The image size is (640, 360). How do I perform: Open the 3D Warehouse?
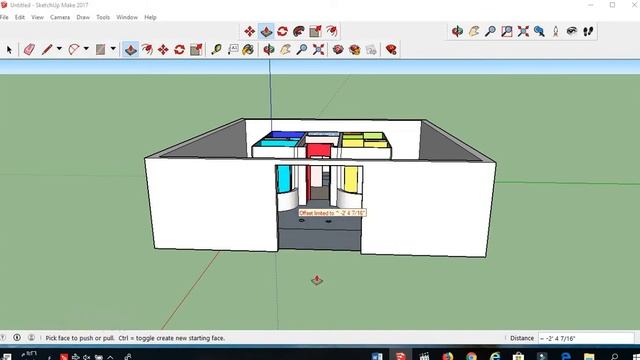338,50
